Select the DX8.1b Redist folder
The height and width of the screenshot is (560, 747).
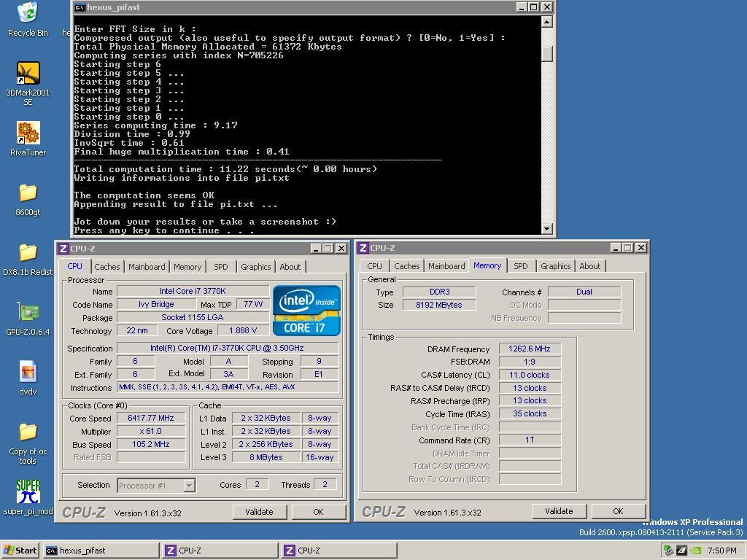tap(28, 260)
